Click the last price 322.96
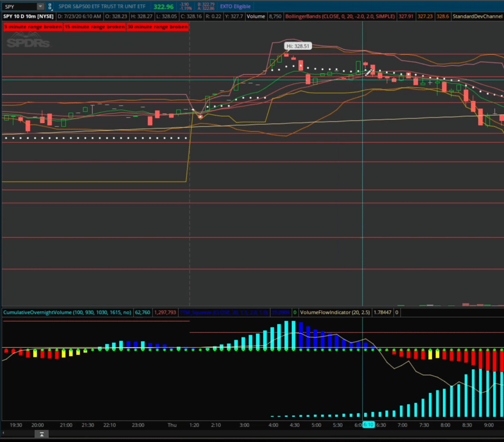 coord(163,6)
